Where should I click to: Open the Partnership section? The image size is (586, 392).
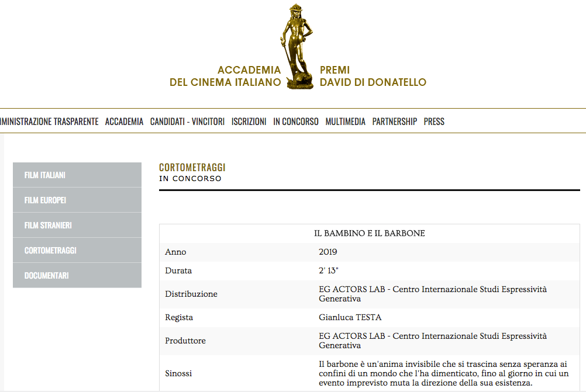click(394, 122)
